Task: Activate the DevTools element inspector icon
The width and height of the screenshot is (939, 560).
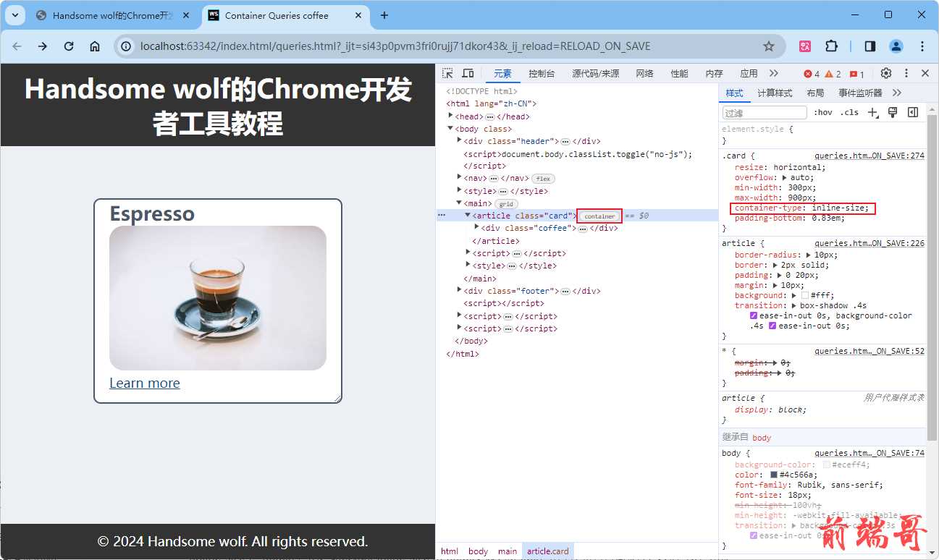Action: tap(448, 73)
